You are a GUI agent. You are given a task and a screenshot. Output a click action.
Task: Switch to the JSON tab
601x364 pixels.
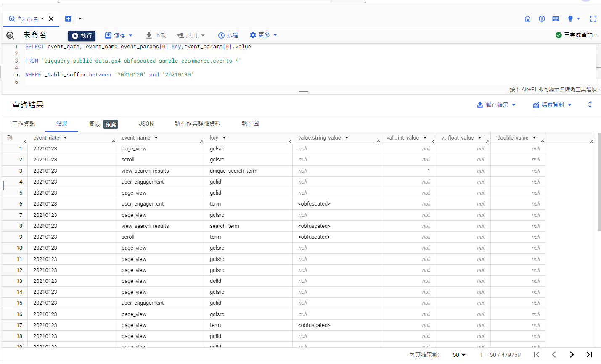[146, 124]
